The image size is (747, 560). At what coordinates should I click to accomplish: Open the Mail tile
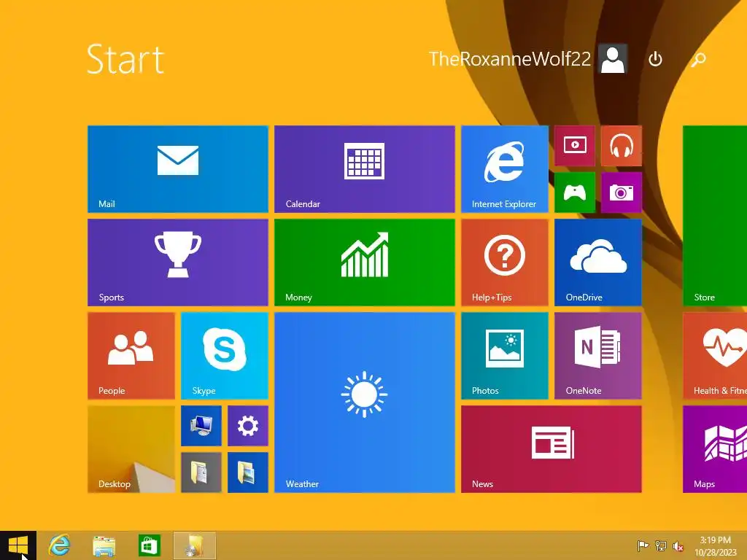point(178,169)
